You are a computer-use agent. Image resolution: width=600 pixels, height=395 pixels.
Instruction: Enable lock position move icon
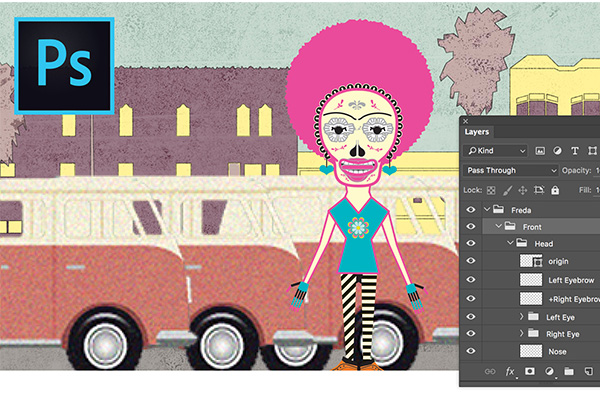(522, 190)
